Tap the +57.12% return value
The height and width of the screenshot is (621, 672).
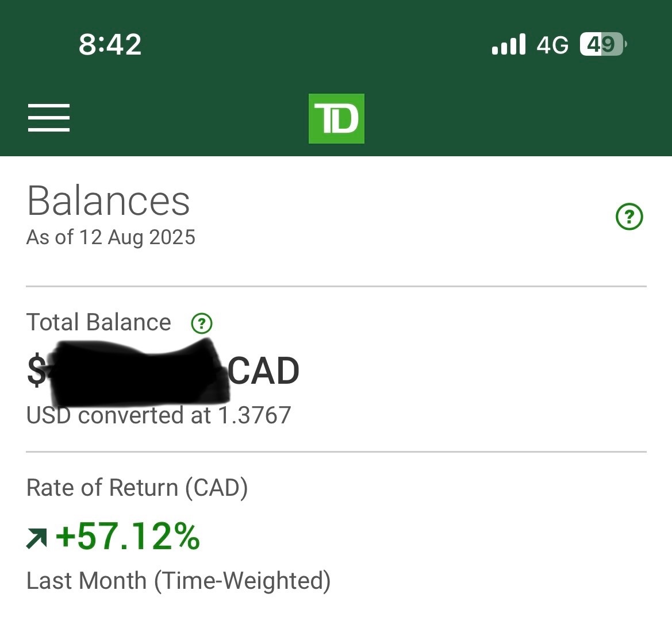128,536
